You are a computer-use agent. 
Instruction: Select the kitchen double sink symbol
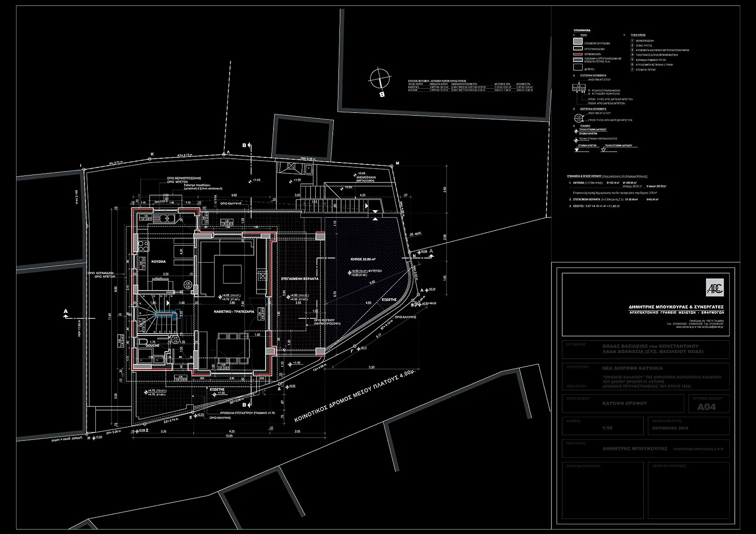pos(167,218)
